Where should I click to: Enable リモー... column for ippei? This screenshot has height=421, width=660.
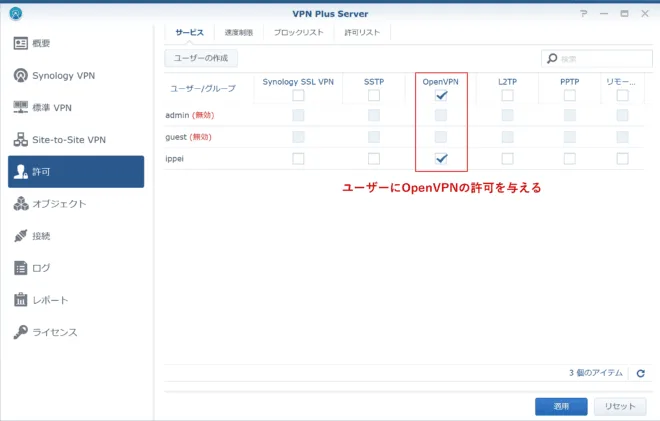pyautogui.click(x=623, y=159)
